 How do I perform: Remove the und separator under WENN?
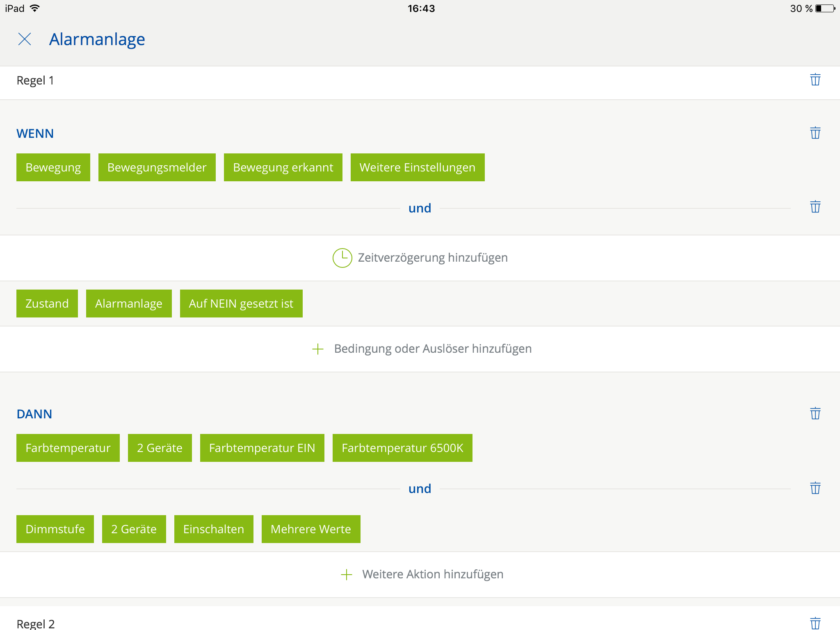[815, 207]
